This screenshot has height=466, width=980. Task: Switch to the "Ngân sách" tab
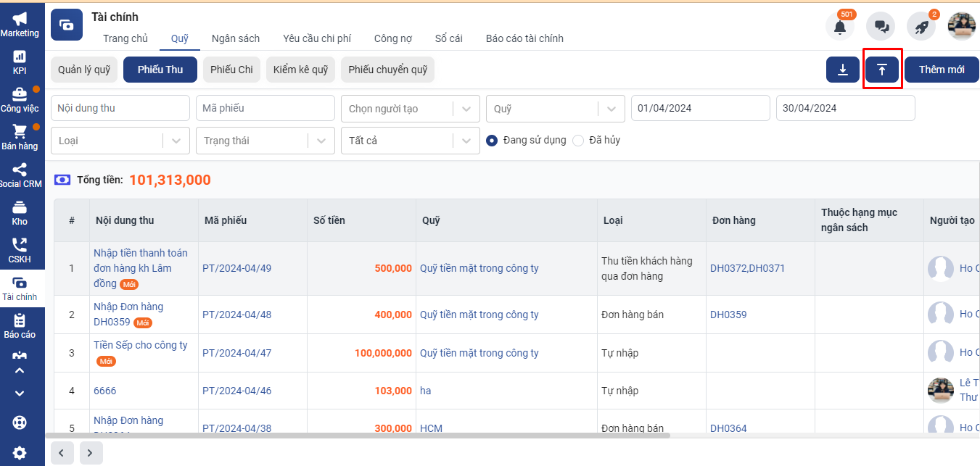pyautogui.click(x=235, y=38)
